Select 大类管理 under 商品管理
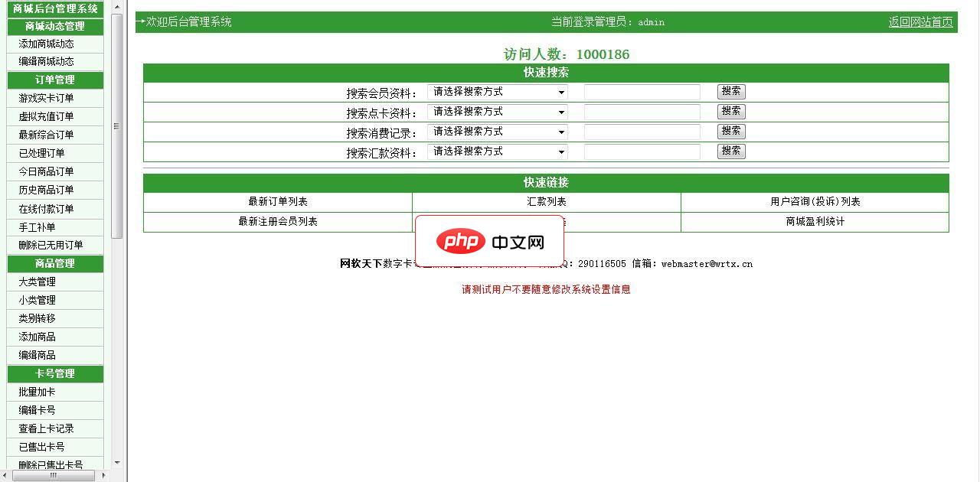 pos(54,282)
